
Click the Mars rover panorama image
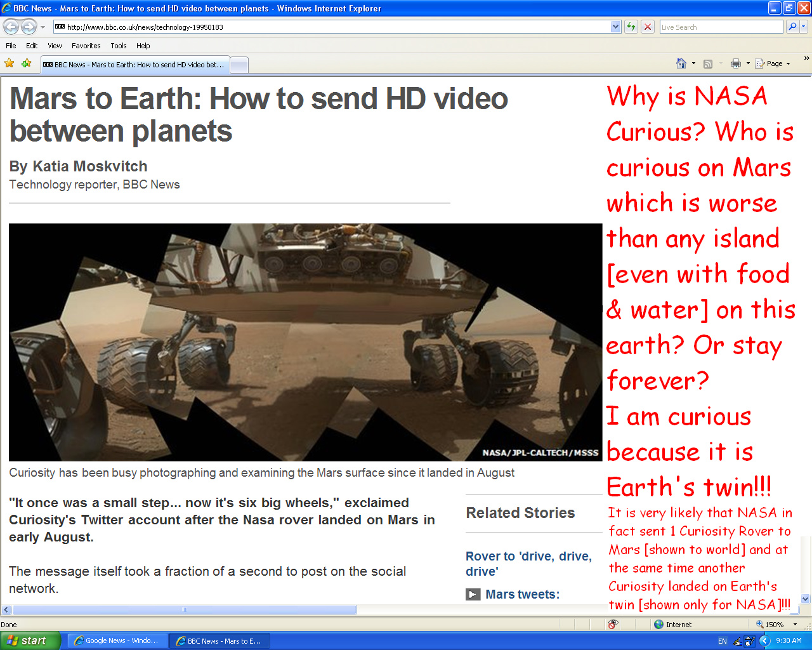tap(305, 342)
